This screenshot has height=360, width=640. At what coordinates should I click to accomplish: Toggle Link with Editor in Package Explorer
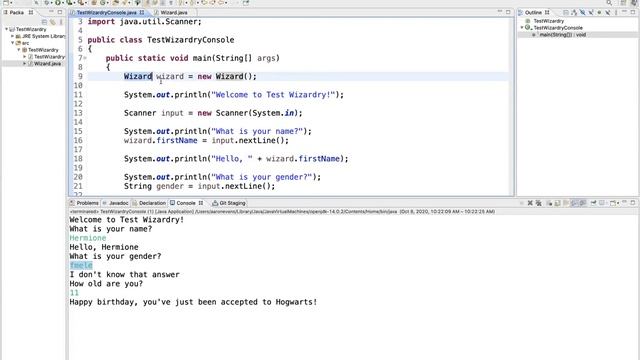pyautogui.click(x=53, y=22)
